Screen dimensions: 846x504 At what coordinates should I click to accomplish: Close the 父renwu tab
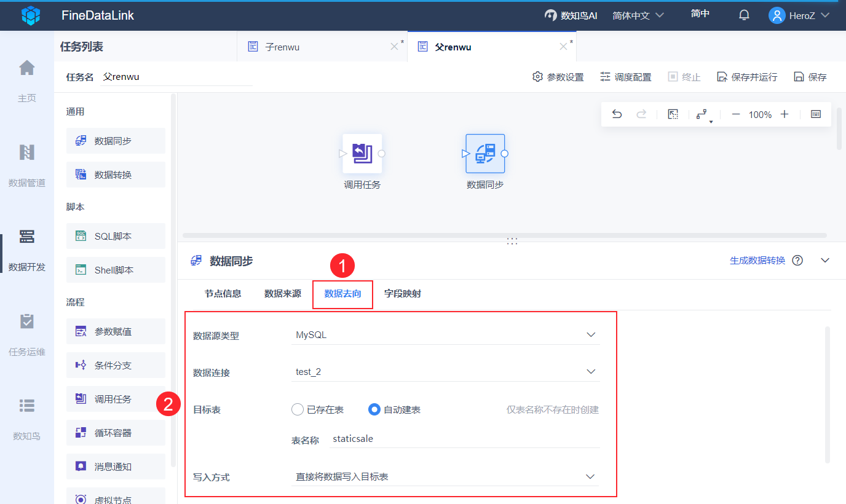coord(563,47)
